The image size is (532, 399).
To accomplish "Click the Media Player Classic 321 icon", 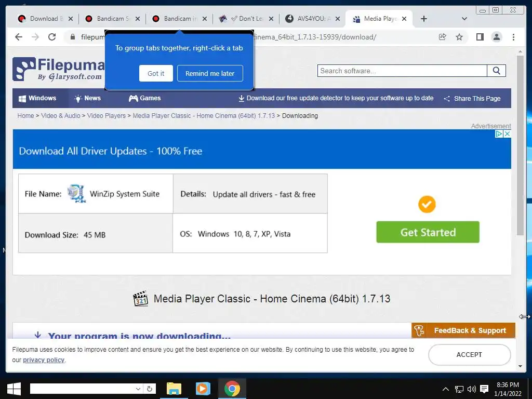I will pos(140,299).
